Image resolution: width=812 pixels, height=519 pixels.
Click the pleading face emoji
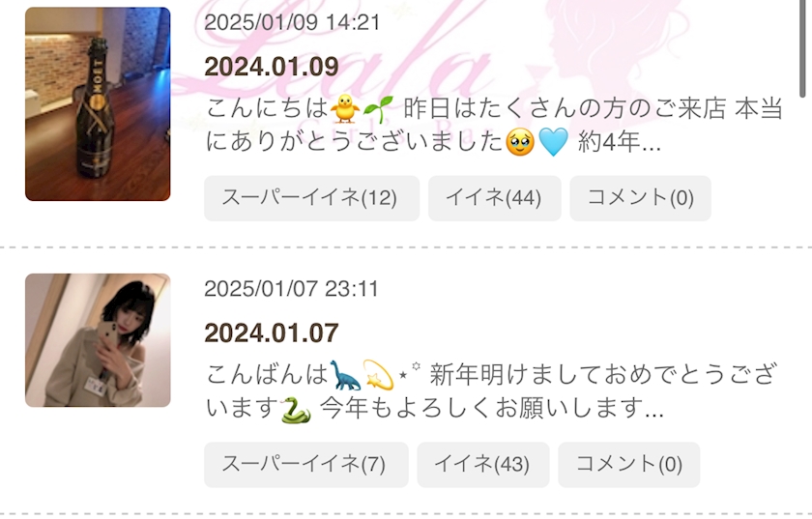click(520, 142)
